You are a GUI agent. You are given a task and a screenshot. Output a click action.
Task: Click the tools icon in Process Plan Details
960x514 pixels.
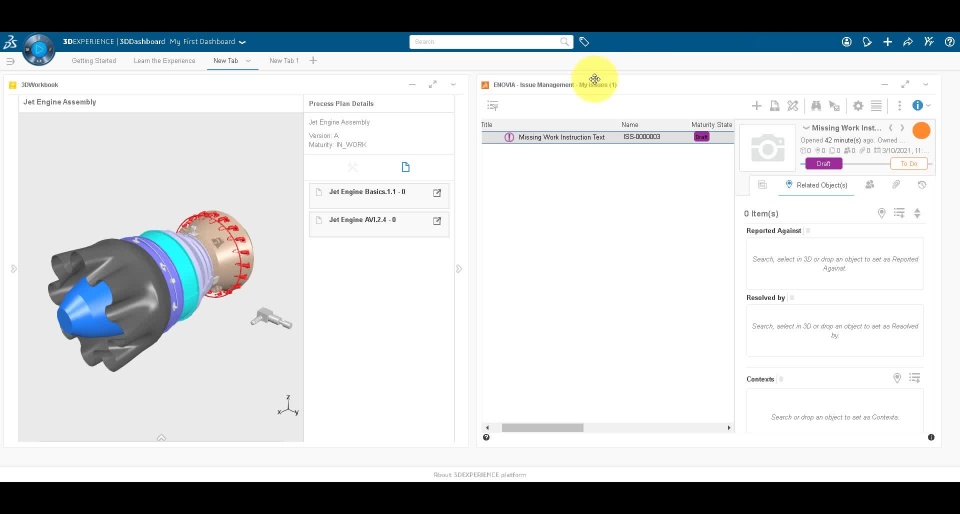coord(353,167)
